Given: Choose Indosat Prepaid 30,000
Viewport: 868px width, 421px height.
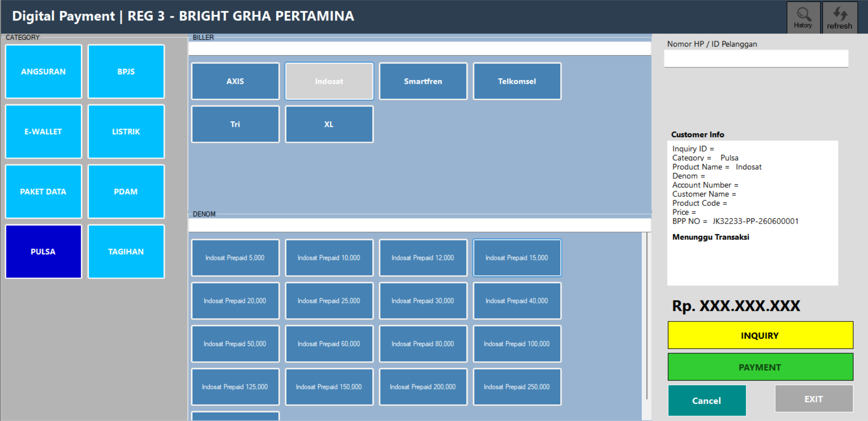Looking at the screenshot, I should point(423,301).
